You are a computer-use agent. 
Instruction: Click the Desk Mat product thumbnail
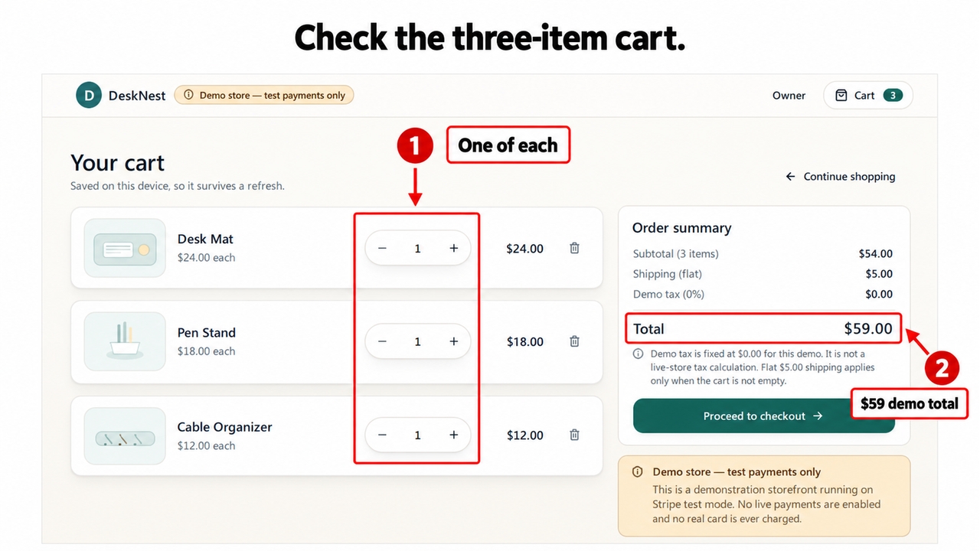point(125,248)
